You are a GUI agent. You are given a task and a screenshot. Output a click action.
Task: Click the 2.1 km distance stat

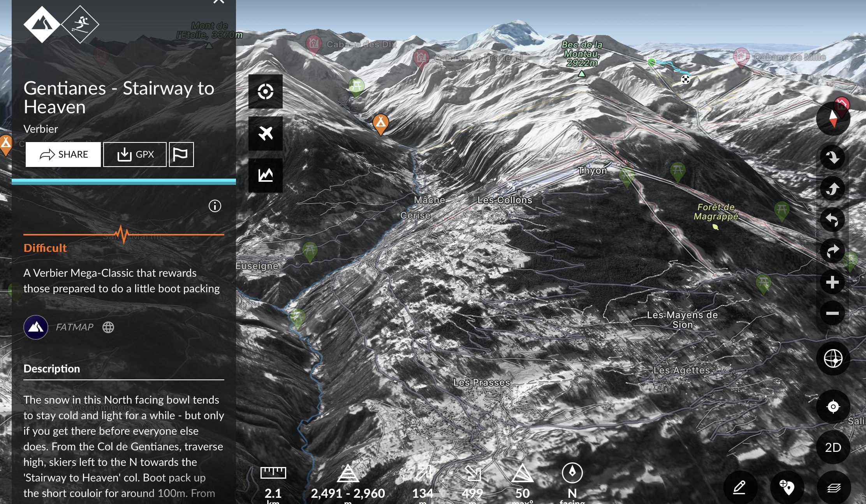click(273, 485)
